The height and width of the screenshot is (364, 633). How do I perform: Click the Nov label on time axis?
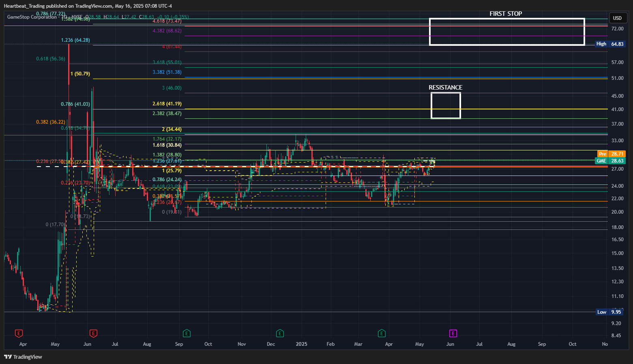242,344
